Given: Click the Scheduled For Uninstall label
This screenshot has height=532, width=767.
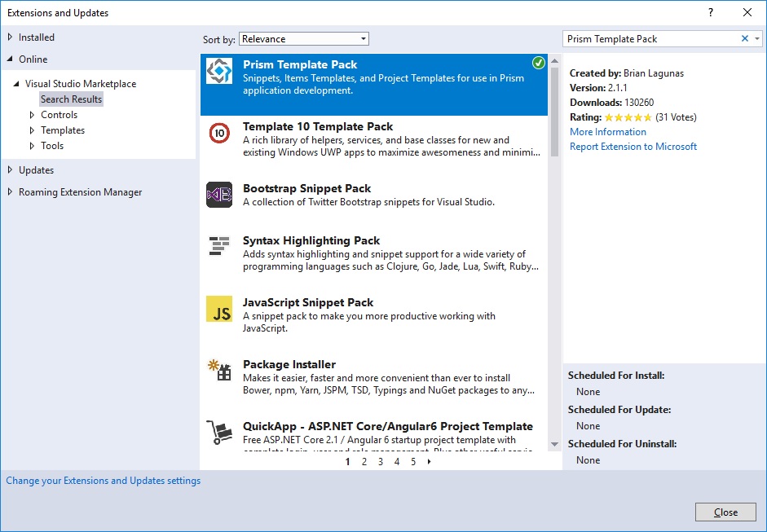Looking at the screenshot, I should pos(622,444).
